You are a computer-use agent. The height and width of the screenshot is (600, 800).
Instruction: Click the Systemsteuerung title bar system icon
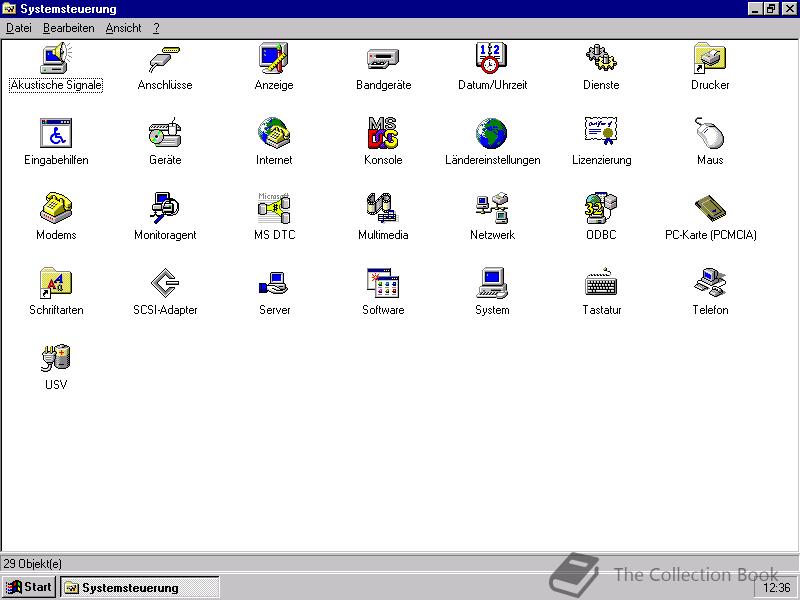pos(10,9)
